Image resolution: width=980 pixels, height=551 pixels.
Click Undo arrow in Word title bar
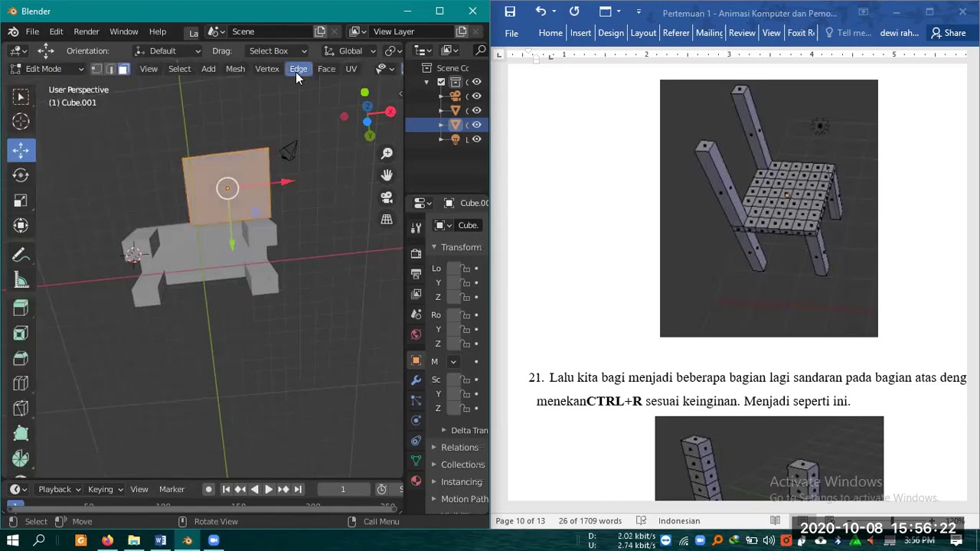tap(541, 11)
